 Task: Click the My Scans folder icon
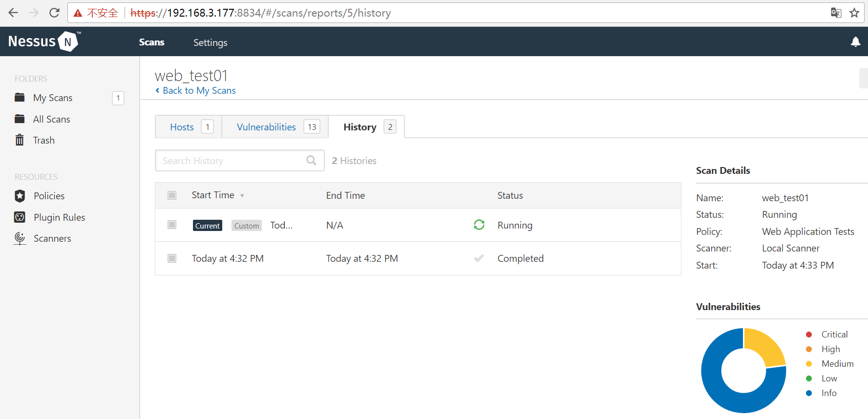[x=20, y=97]
